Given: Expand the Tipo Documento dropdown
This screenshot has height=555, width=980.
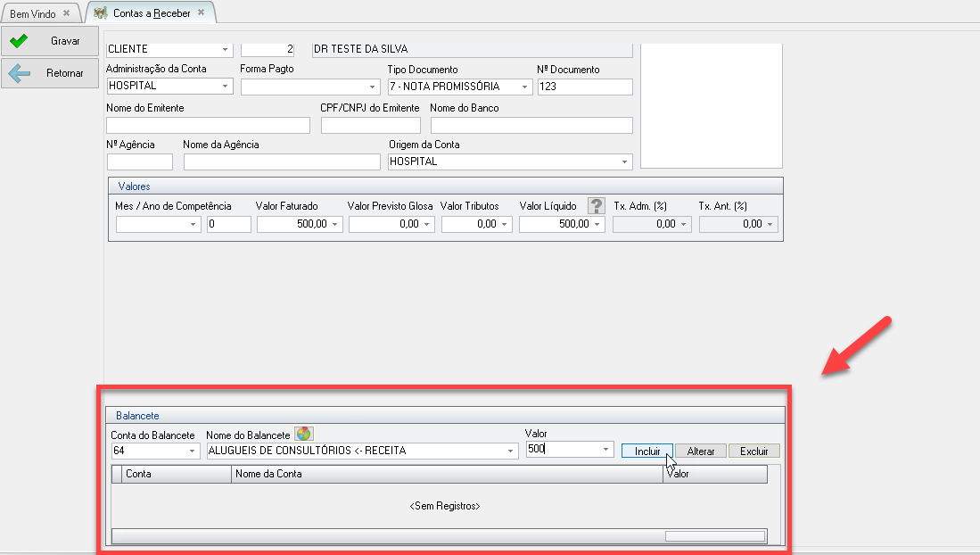Looking at the screenshot, I should point(525,87).
